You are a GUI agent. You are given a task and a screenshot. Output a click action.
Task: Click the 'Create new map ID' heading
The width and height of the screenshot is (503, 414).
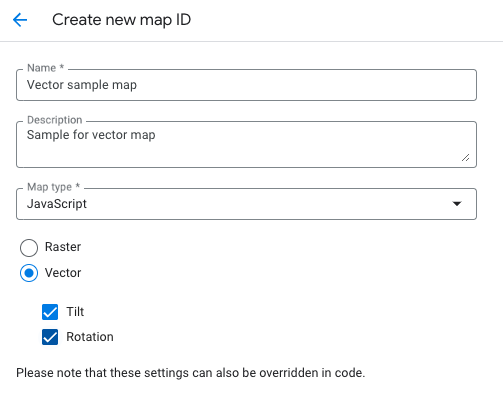[122, 20]
